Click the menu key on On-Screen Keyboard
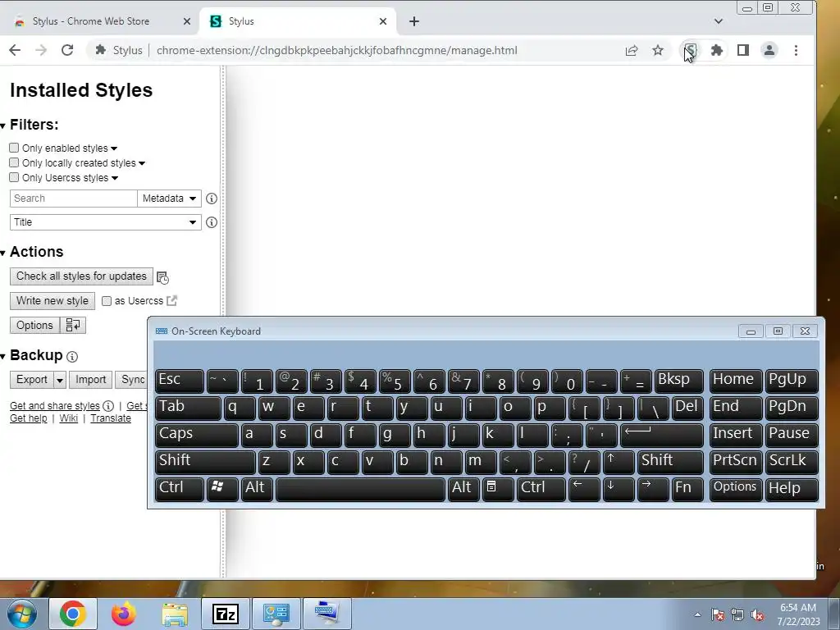The image size is (840, 630). pos(498,489)
